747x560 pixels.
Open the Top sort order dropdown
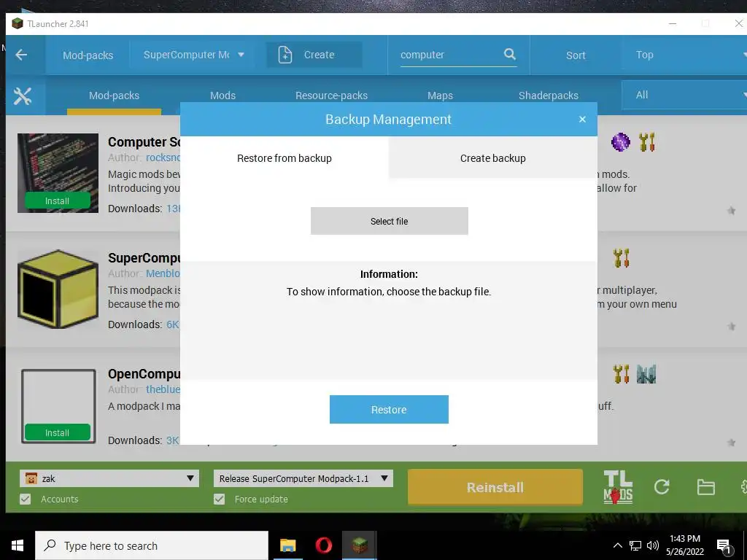[x=686, y=55]
